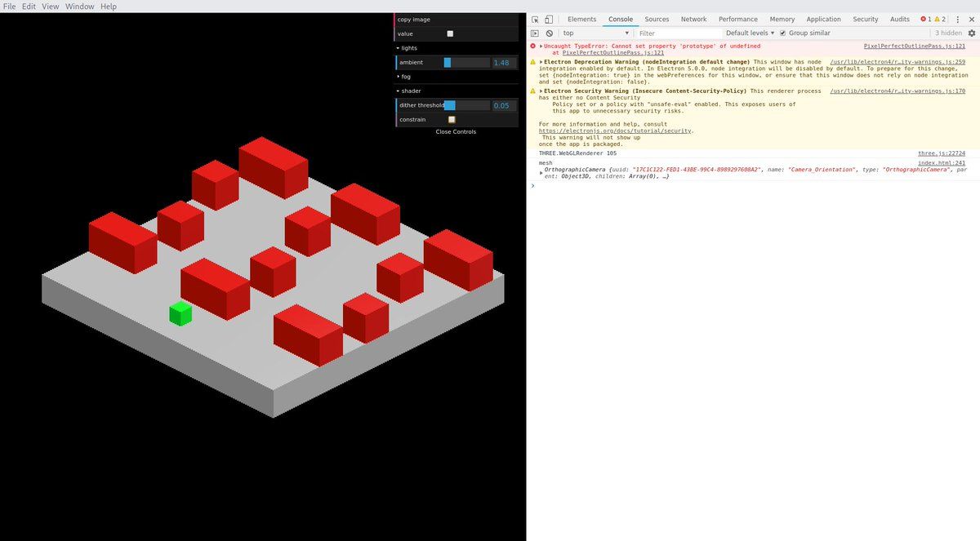Open DevTools three-dot customize menu

pyautogui.click(x=958, y=20)
